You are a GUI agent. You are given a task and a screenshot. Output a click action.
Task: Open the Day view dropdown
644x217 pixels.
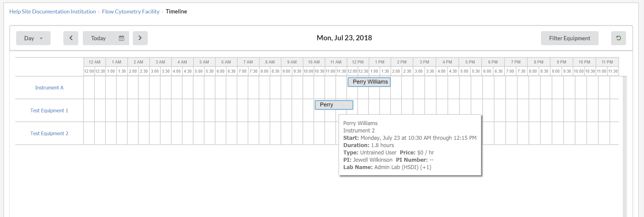pyautogui.click(x=33, y=38)
